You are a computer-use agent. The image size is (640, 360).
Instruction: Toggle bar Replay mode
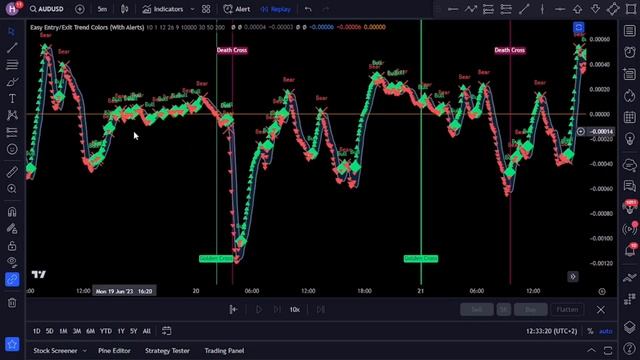pyautogui.click(x=276, y=9)
